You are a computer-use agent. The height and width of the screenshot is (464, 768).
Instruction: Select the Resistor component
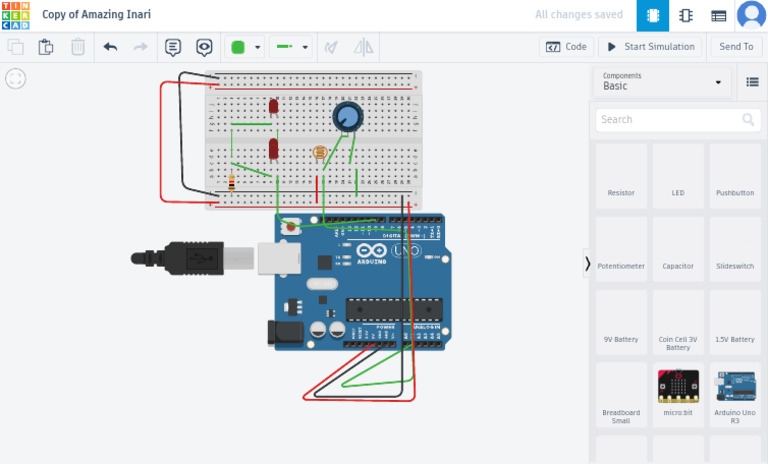click(x=621, y=176)
